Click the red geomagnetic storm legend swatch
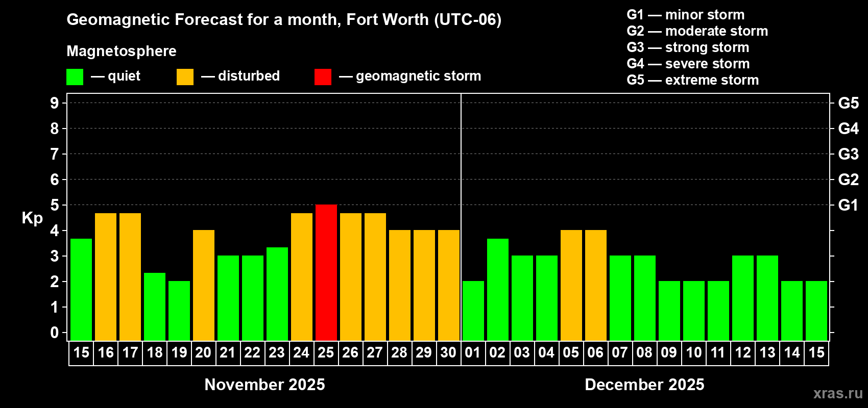Screen dimensions: 868x408 click(323, 77)
